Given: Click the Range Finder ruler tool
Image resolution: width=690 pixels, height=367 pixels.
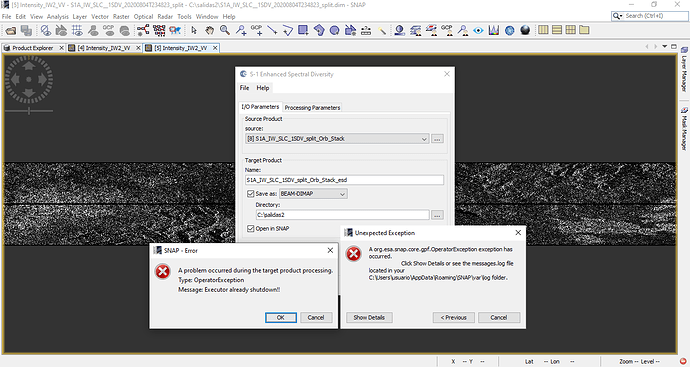Looking at the screenshot, I should (366, 30).
